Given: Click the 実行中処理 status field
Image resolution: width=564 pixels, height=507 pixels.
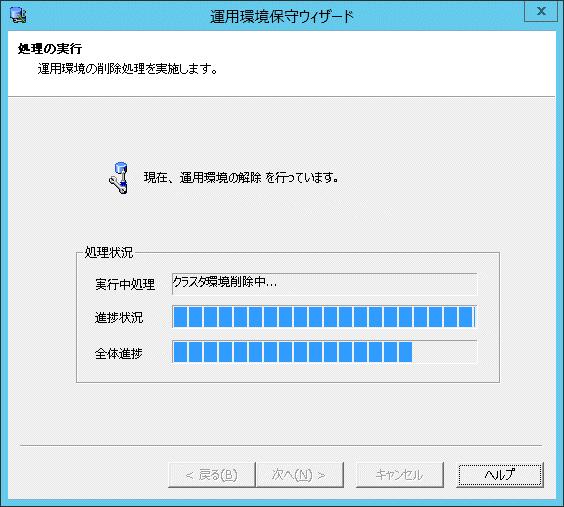Looking at the screenshot, I should click(x=325, y=284).
